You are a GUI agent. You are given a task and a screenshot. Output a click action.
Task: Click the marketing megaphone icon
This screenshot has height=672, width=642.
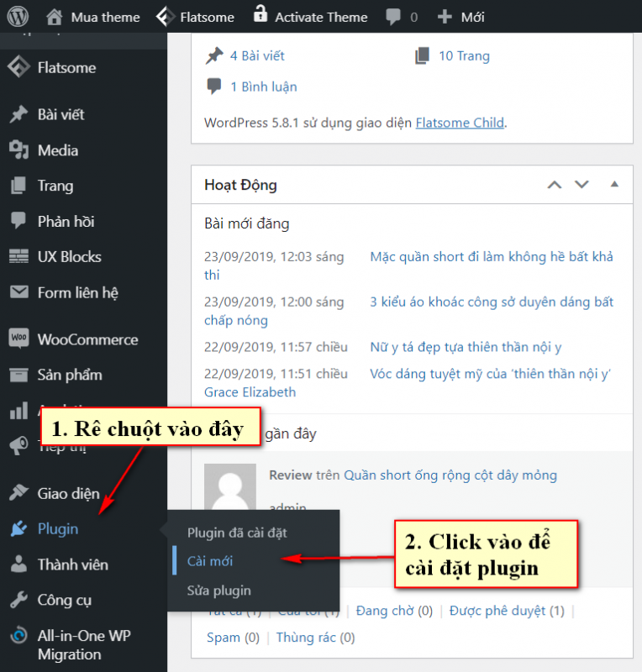18,446
